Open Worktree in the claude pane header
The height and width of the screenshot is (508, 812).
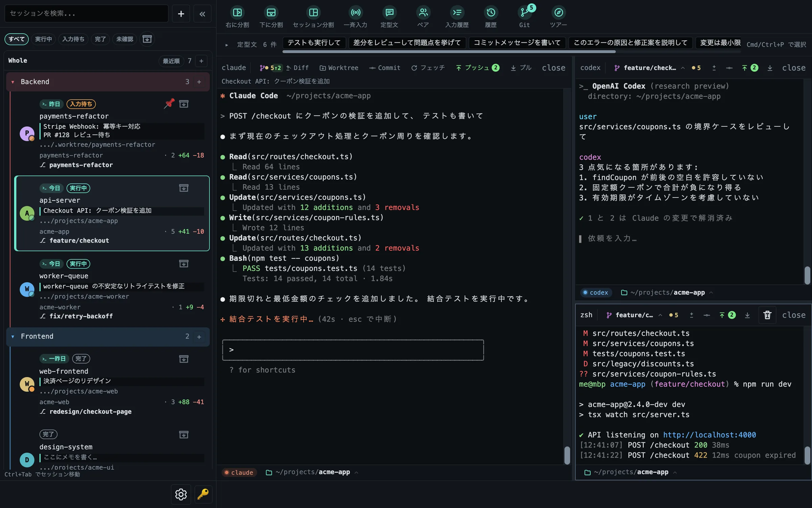339,68
